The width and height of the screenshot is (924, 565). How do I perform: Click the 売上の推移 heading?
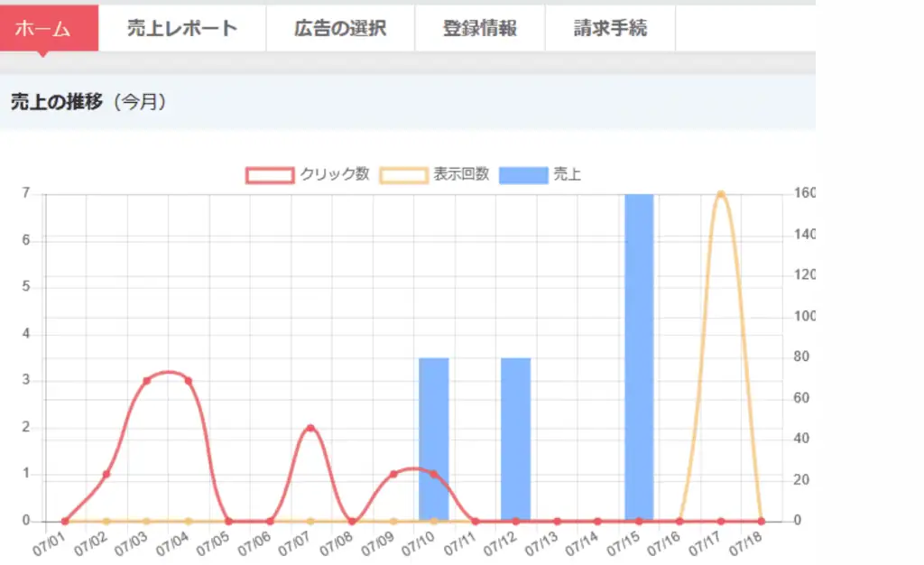tap(57, 102)
